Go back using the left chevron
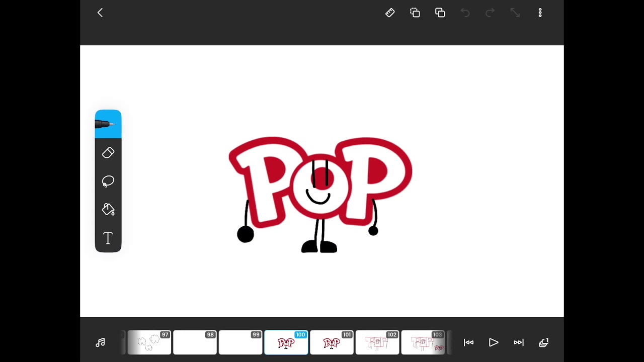 click(100, 13)
